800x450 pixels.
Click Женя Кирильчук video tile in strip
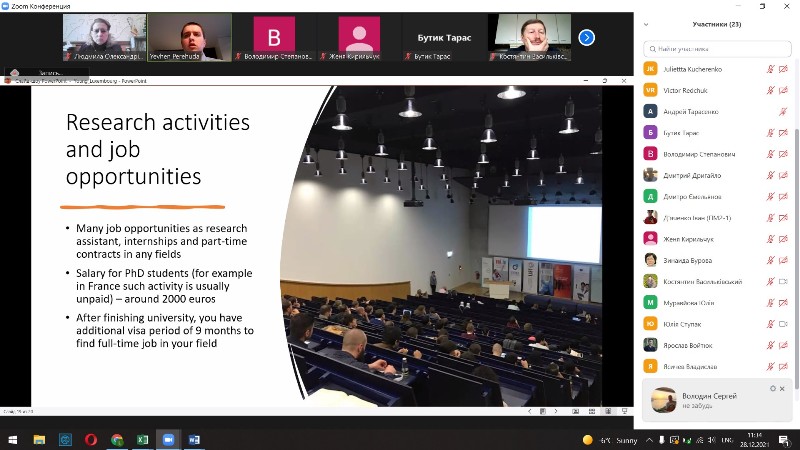(x=359, y=38)
